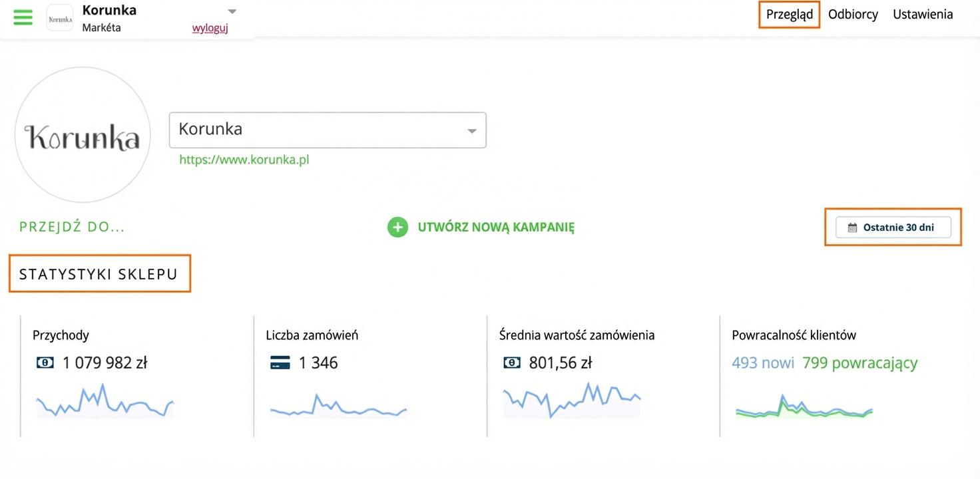Screen dimensions: 980x479
Task: Click UTWÓRZ NOWĄ KAMPANIĘ
Action: point(496,228)
